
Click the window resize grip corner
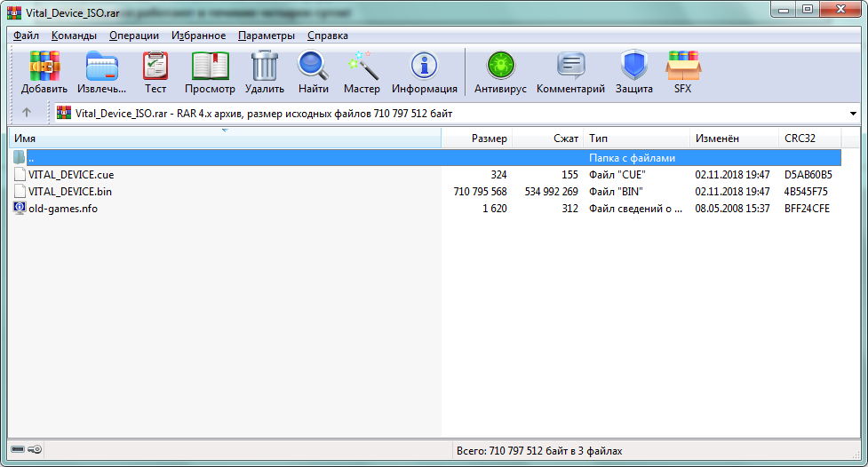(856, 454)
